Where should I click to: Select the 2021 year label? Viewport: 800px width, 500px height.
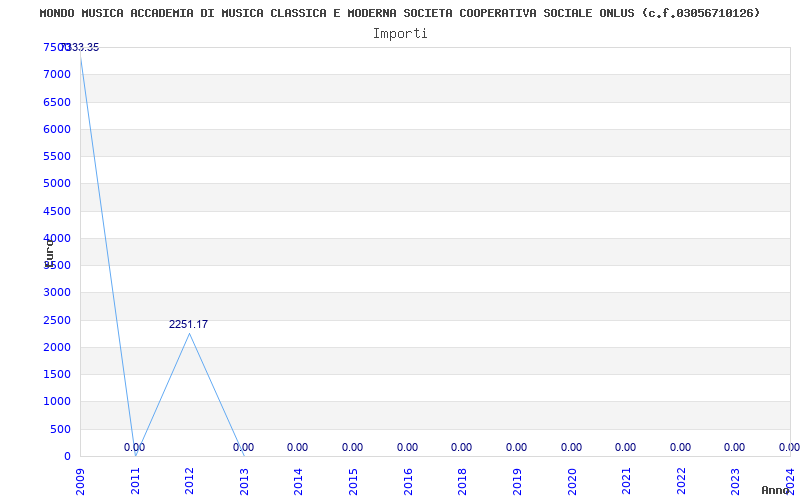click(x=626, y=481)
